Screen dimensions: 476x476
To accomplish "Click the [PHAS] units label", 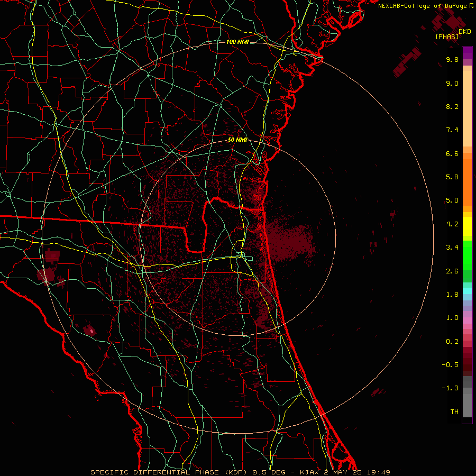I will tap(447, 37).
